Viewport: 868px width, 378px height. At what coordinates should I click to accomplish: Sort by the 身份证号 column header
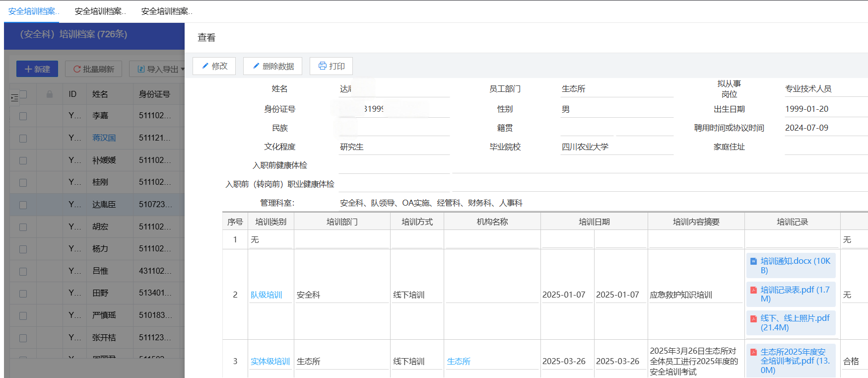click(154, 94)
